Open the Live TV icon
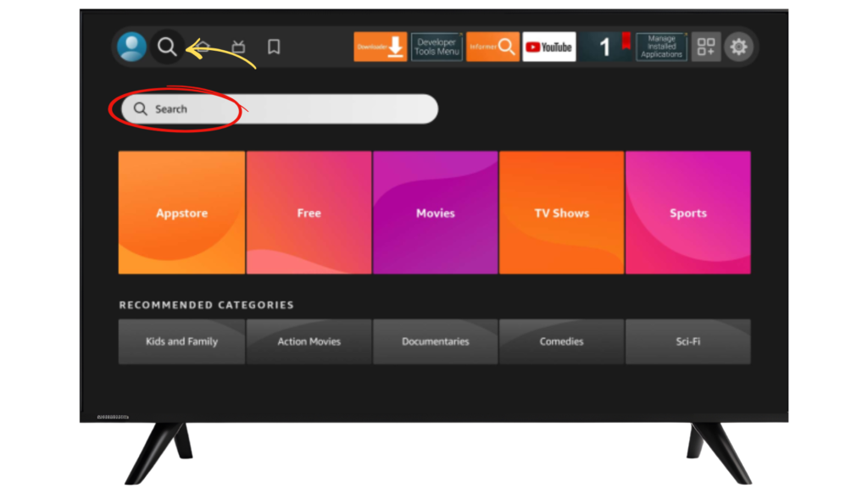The image size is (868, 488). click(239, 47)
